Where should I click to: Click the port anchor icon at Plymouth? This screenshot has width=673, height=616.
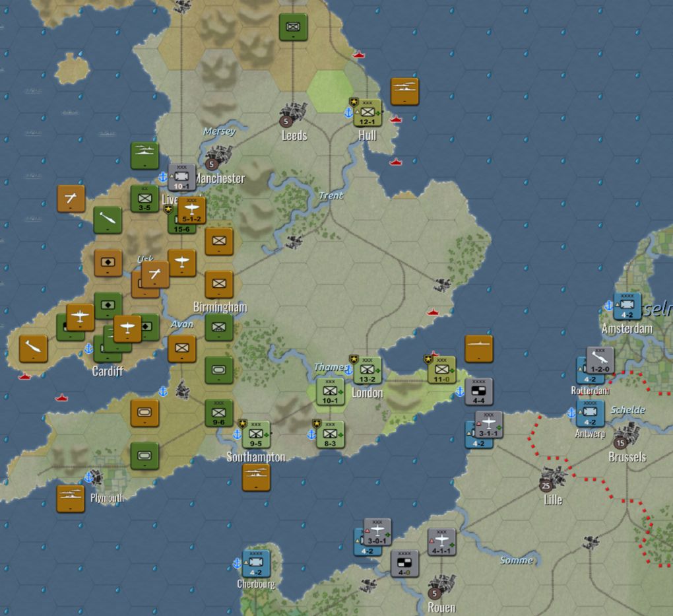(89, 477)
